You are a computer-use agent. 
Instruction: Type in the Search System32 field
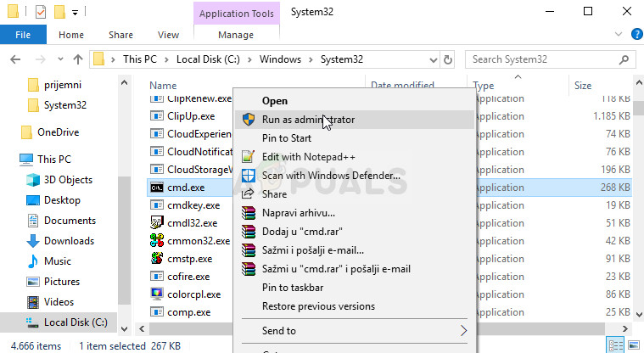click(541, 59)
